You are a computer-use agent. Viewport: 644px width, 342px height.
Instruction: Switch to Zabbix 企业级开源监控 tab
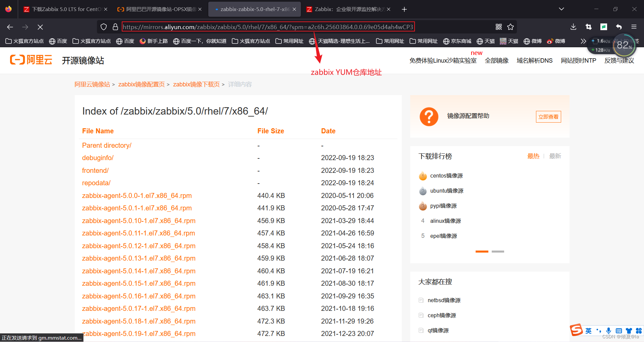348,9
